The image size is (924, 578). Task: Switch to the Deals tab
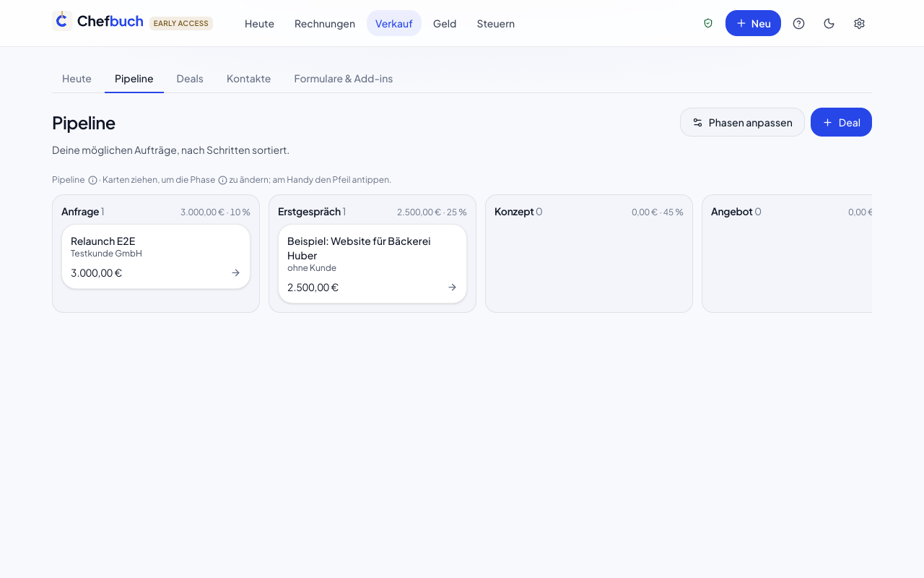coord(190,79)
